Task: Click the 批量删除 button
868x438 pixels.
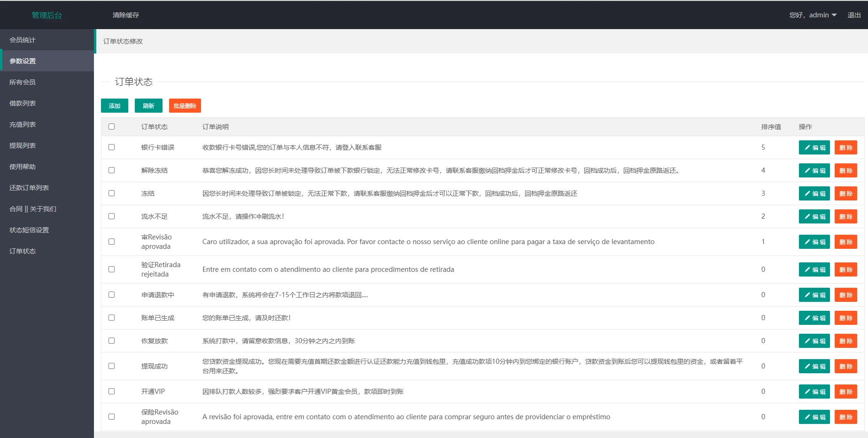Action: pos(185,106)
